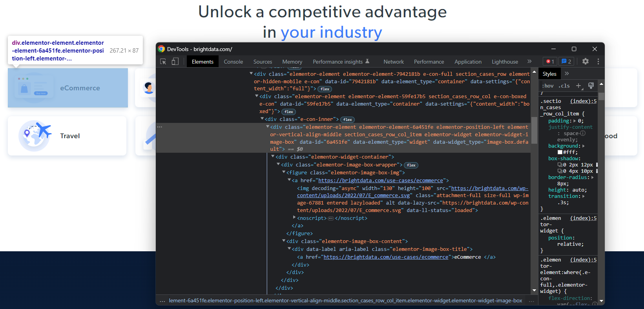Toggle the .cls class editor
Screen dimensions: 644x309
tap(564, 86)
